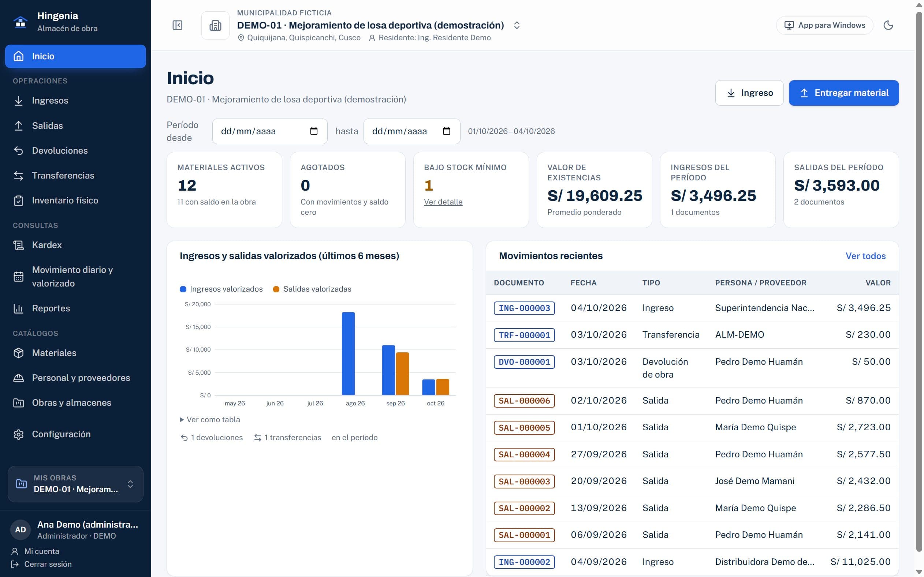Click the building project icon in header
924x577 pixels.
215,25
